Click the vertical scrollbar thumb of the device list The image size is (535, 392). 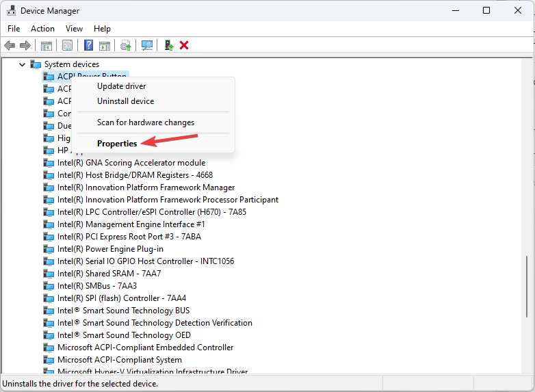click(527, 287)
